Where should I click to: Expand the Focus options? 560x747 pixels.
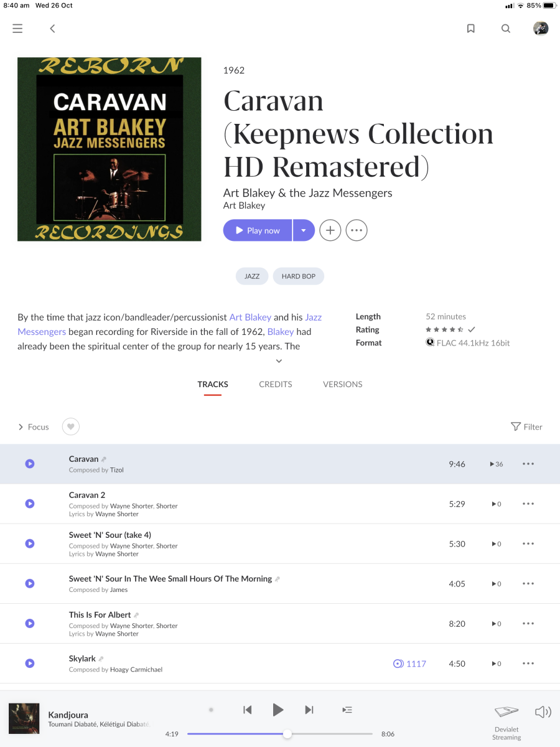tap(34, 427)
